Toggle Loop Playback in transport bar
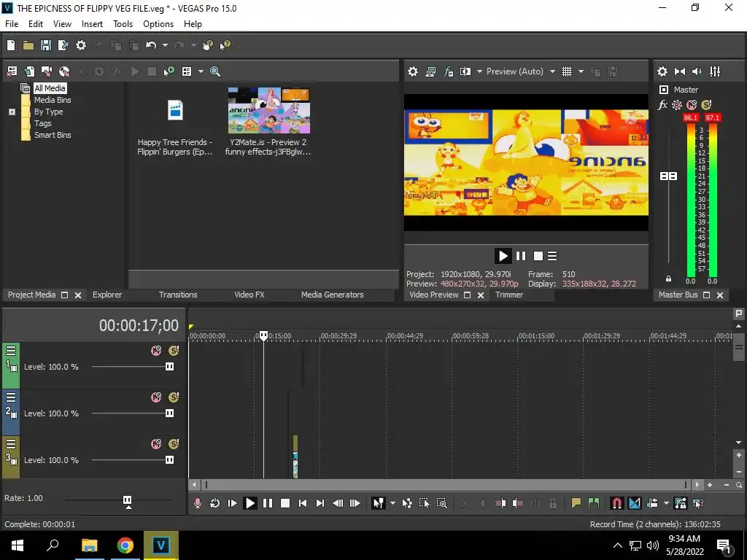 [x=215, y=503]
